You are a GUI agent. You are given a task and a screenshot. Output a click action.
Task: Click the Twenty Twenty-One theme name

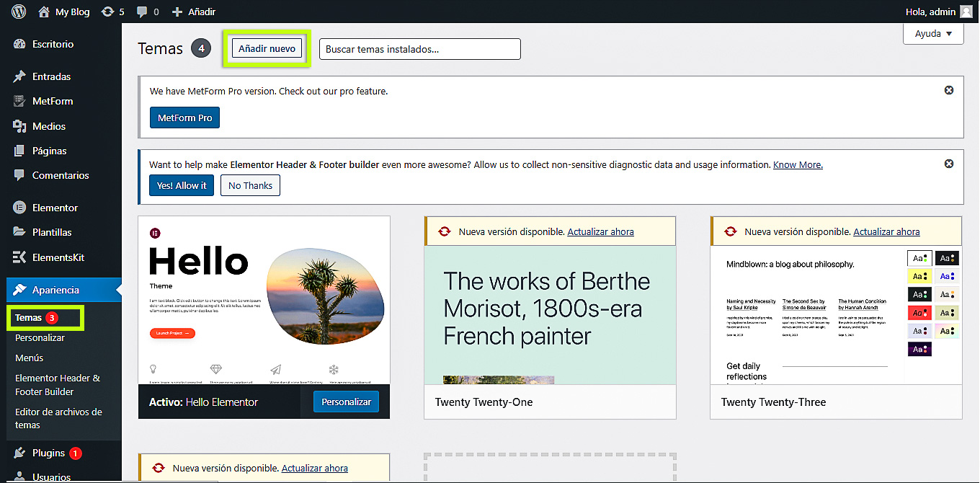484,402
